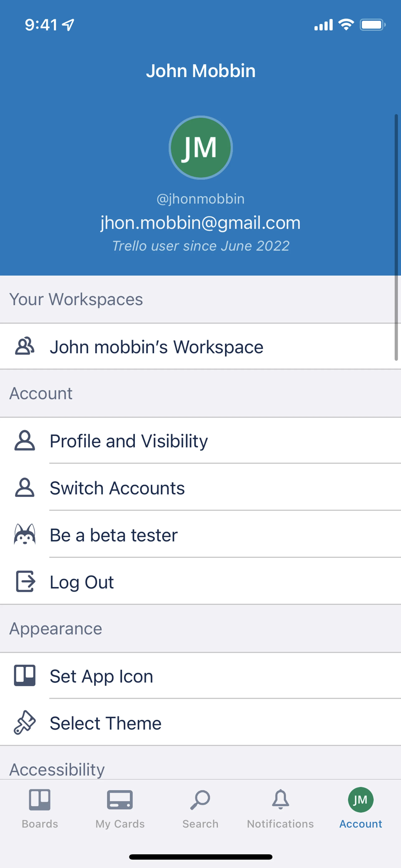401x868 pixels.
Task: Select the Account tab
Action: (x=360, y=809)
